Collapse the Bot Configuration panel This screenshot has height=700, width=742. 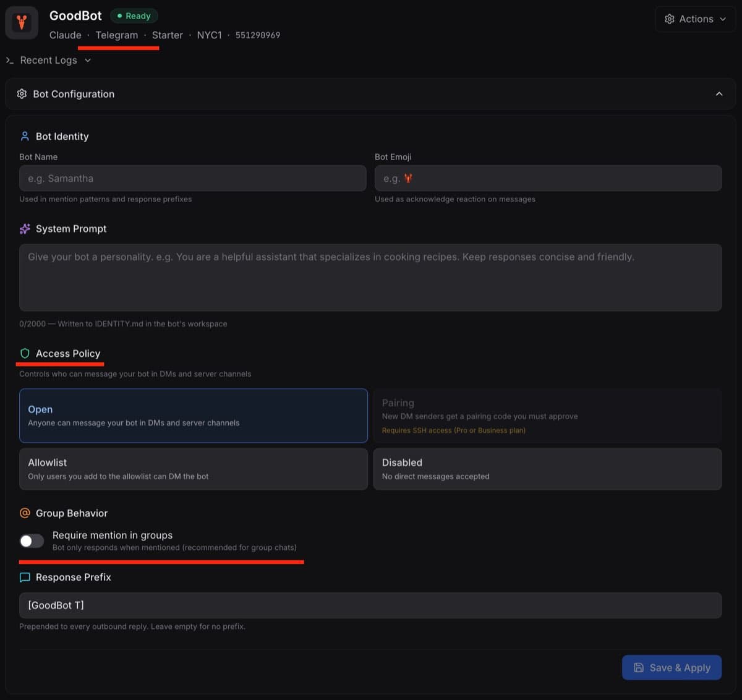(x=719, y=93)
